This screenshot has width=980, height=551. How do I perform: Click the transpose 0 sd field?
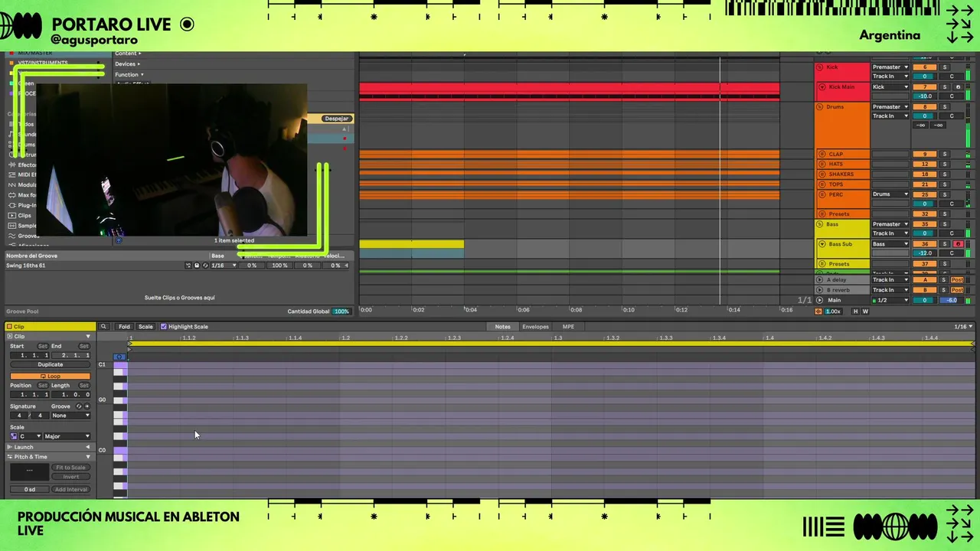tap(29, 490)
